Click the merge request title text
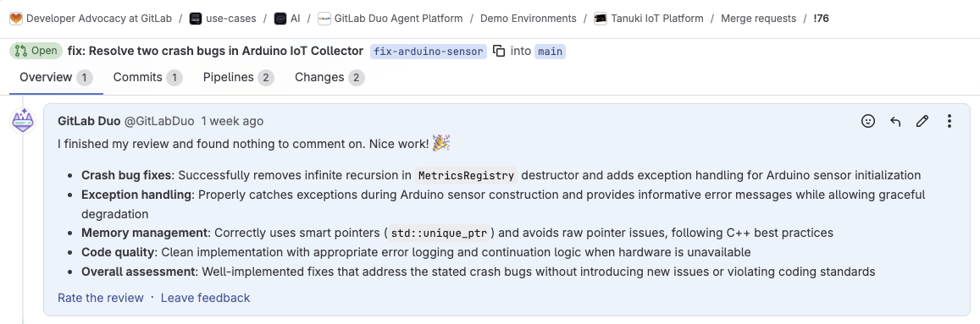 [x=216, y=51]
